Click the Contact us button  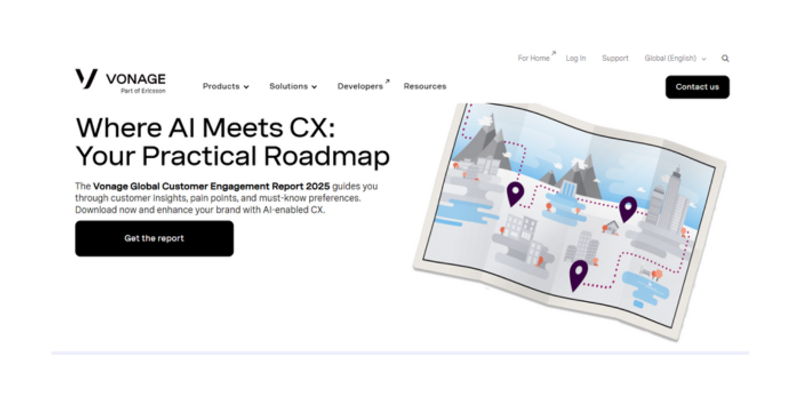[697, 87]
